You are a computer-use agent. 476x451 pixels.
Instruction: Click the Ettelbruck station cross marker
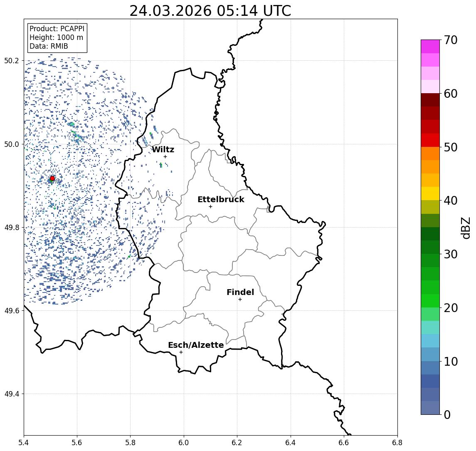click(210, 207)
